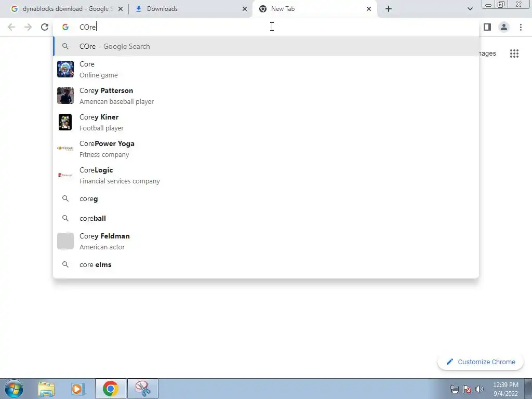Select the 'COre - Google Search' suggestion
This screenshot has width=532, height=399.
[x=266, y=46]
